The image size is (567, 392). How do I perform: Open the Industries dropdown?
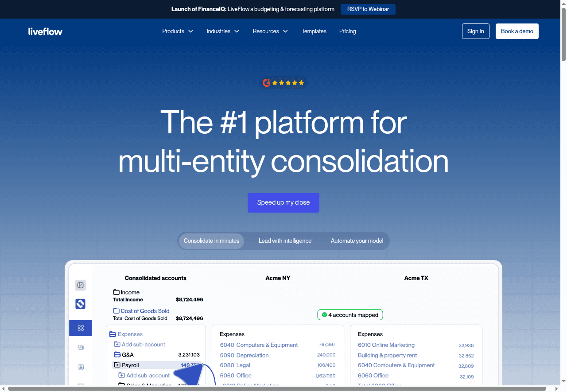223,31
